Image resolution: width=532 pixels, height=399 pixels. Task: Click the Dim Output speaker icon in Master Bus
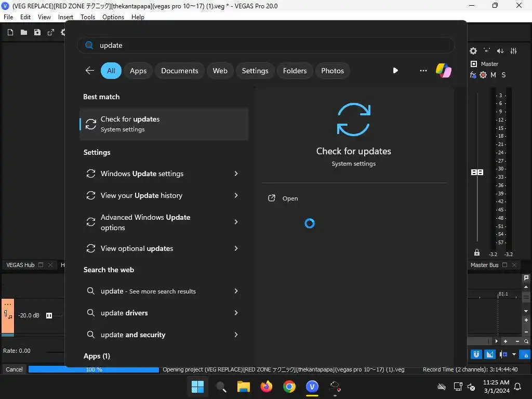[x=500, y=51]
